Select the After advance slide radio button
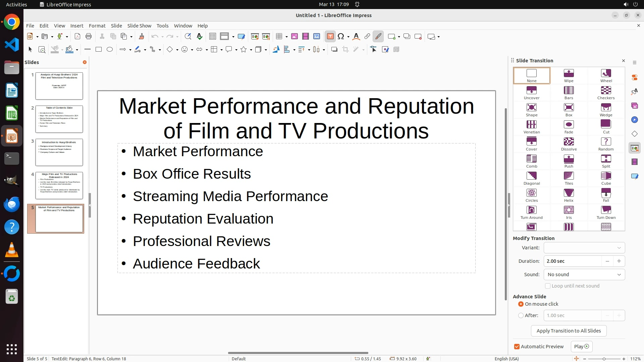The width and height of the screenshot is (644, 362). [521, 315]
